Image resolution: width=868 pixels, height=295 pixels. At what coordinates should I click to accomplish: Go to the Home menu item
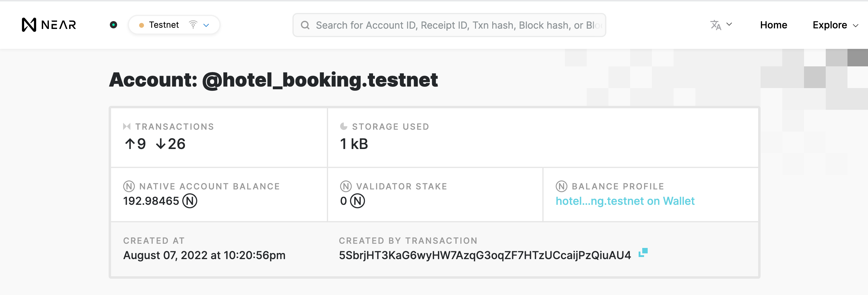pos(773,25)
